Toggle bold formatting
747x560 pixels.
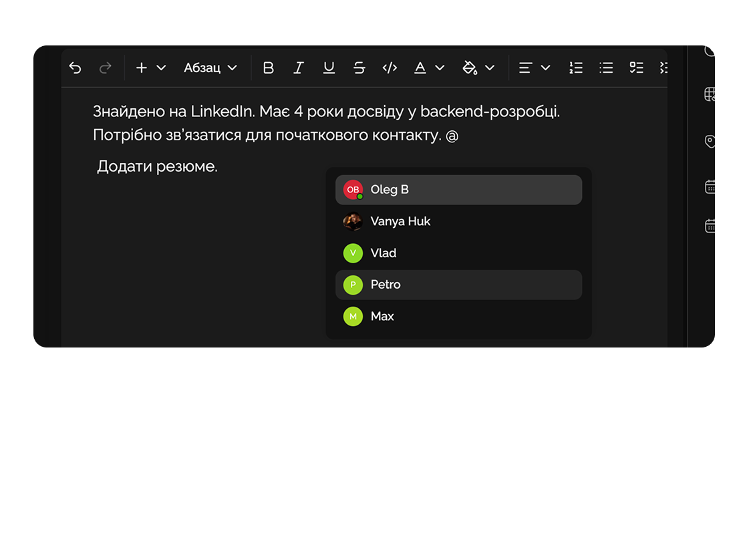coord(269,67)
